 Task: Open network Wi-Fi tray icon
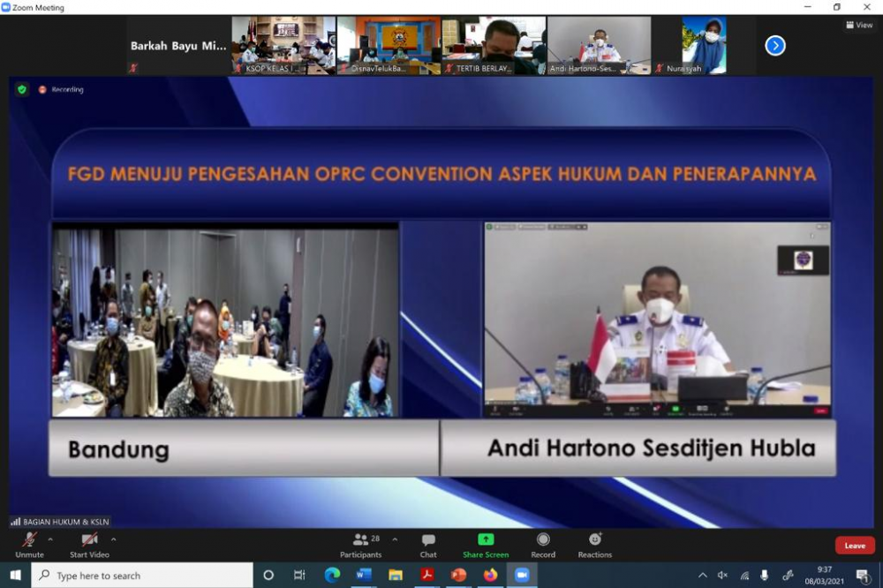pyautogui.click(x=744, y=575)
